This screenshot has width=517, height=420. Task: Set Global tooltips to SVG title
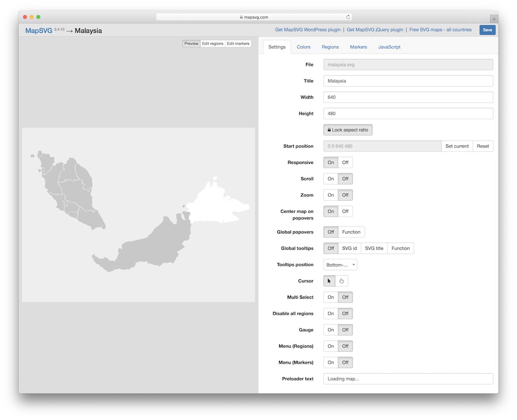click(374, 248)
